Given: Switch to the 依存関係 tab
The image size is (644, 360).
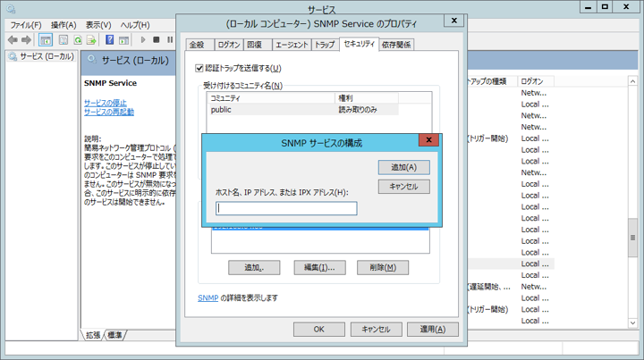Looking at the screenshot, I should coord(396,45).
